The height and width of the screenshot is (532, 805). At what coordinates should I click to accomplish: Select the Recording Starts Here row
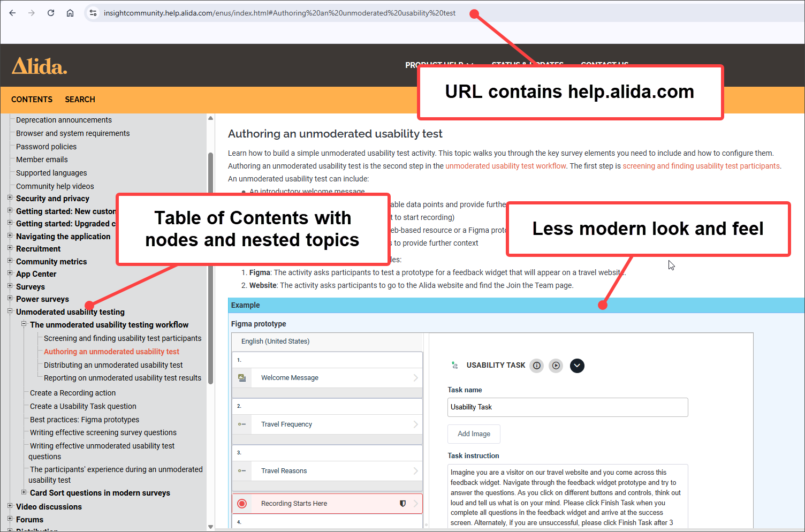tap(327, 504)
